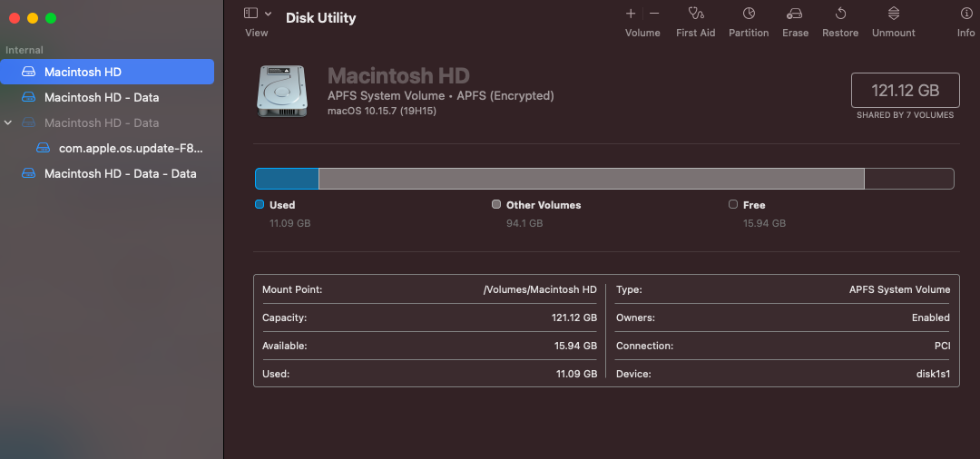Collapse the dimmed Macintosh HD - Data group
This screenshot has width=980, height=459.
tap(8, 123)
